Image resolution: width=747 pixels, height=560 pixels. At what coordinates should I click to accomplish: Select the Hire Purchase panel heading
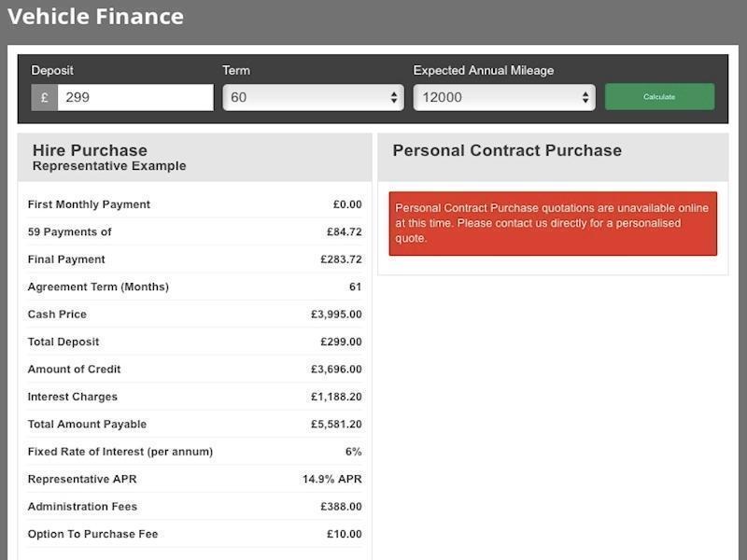(x=90, y=150)
